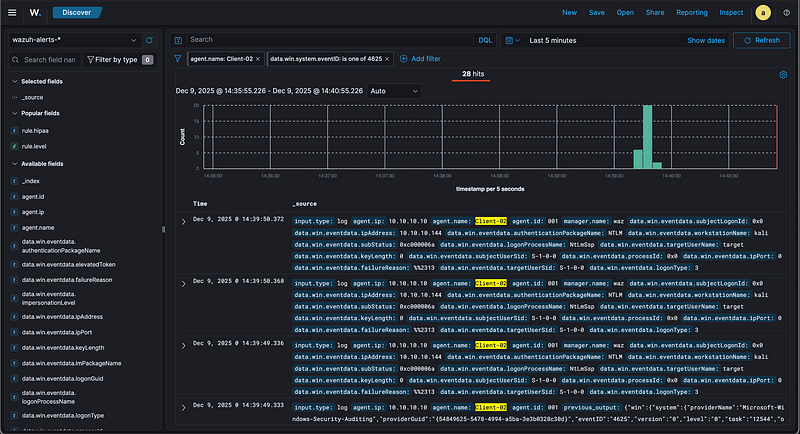Viewport: 800px width, 434px height.
Task: Expand the 14:39:50.368 log entry
Action: click(184, 284)
